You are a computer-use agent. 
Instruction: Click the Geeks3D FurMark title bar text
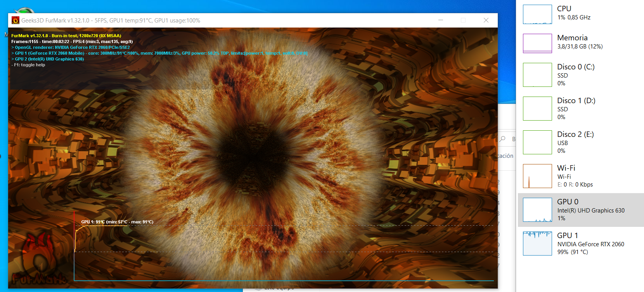tap(111, 21)
